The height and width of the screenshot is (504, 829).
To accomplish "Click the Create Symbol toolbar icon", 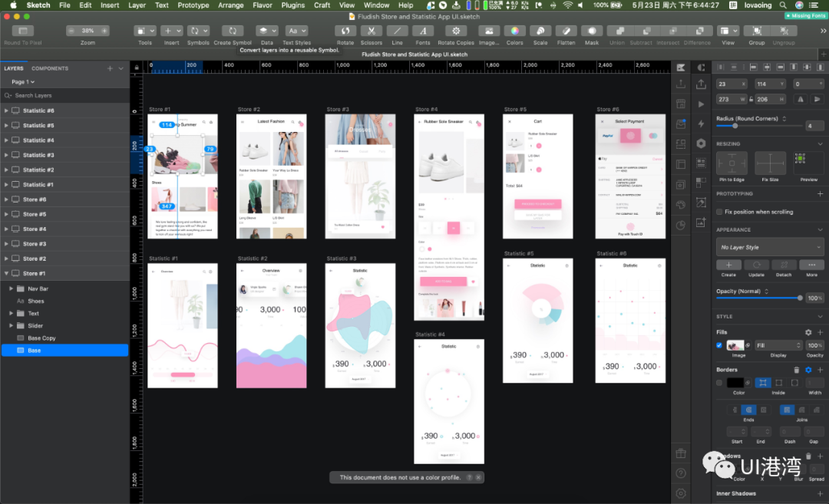I will tap(232, 31).
